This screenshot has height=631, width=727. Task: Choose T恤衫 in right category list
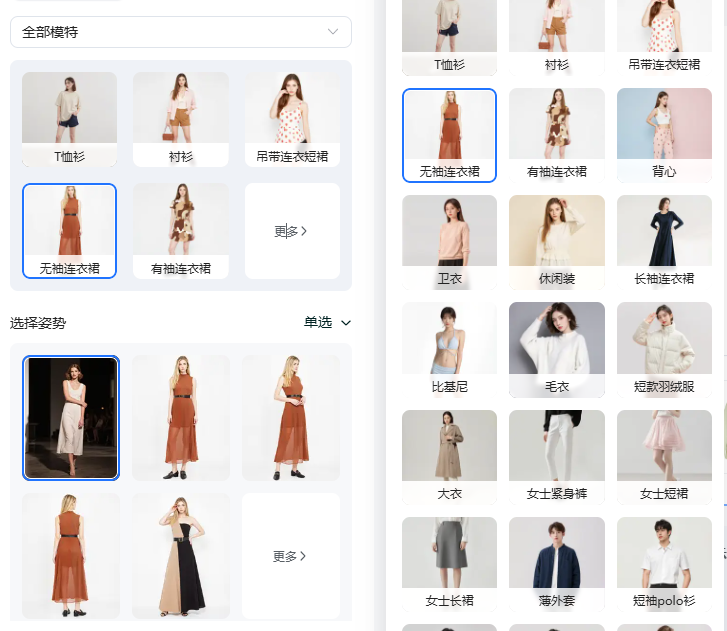coord(449,37)
